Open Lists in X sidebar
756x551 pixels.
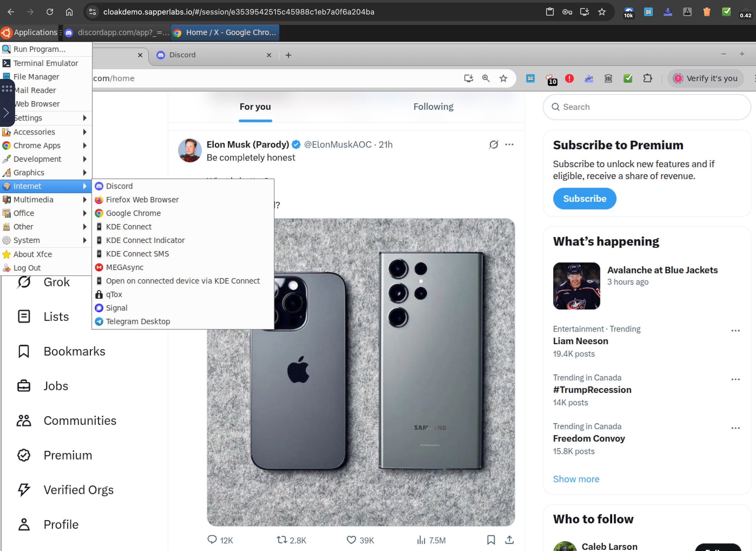click(x=43, y=317)
